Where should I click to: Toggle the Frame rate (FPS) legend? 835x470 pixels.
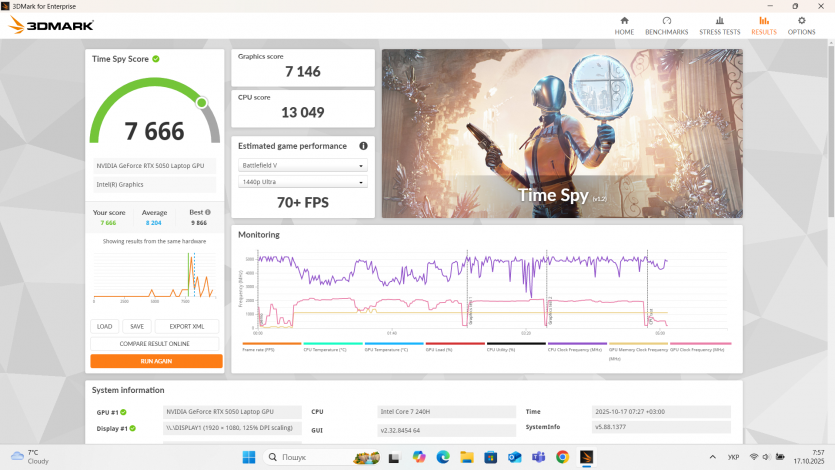point(271,347)
